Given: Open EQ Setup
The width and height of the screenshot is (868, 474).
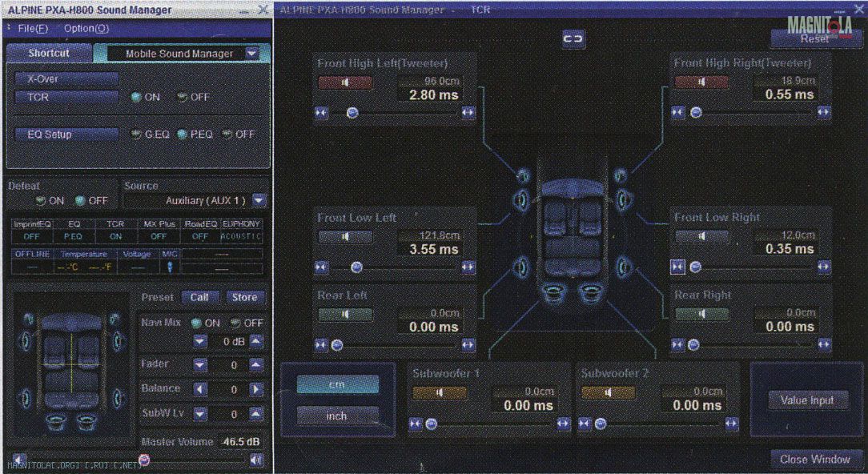Looking at the screenshot, I should point(66,135).
